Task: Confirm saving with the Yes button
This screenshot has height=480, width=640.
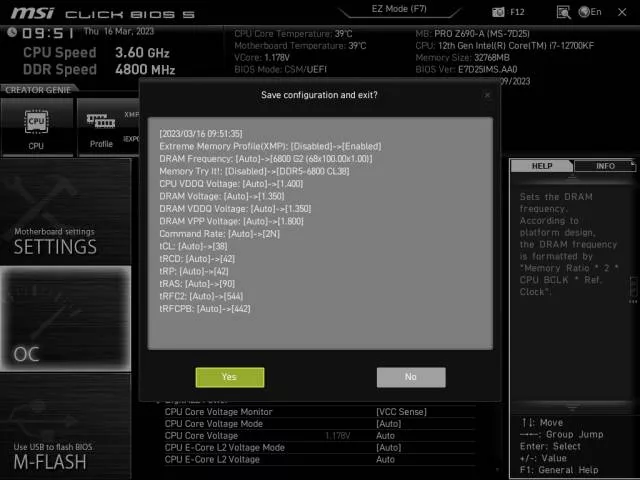Action: pyautogui.click(x=230, y=377)
